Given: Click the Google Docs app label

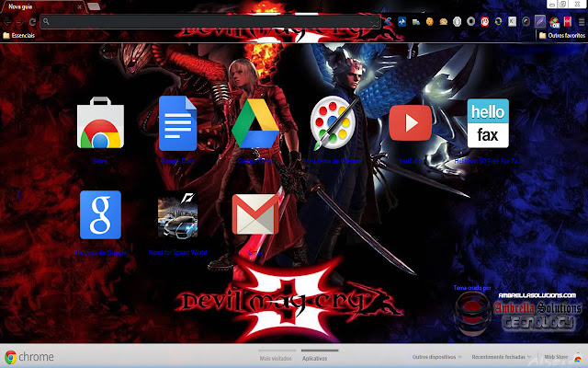Looking at the screenshot, I should click(x=177, y=161).
